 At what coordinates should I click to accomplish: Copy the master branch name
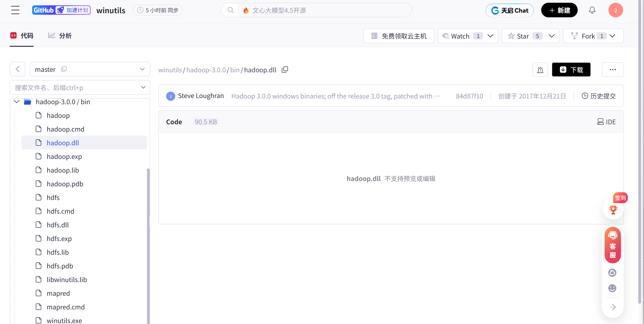[x=64, y=69]
